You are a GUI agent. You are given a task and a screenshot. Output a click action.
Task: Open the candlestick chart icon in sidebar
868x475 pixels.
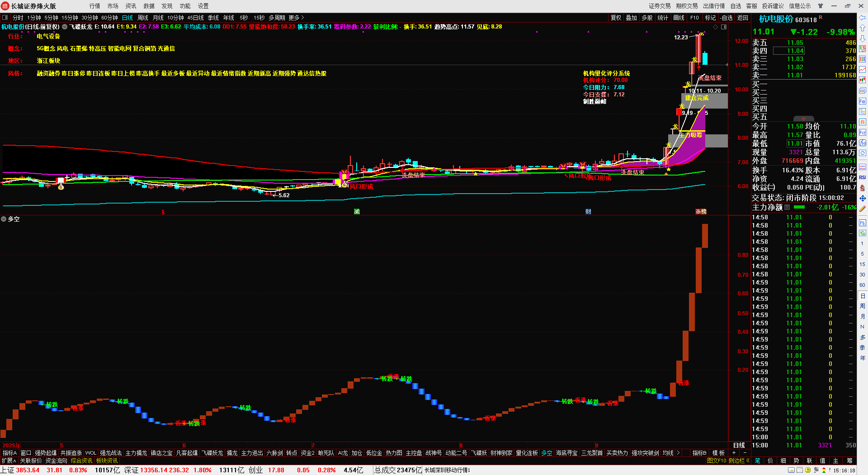point(863,80)
